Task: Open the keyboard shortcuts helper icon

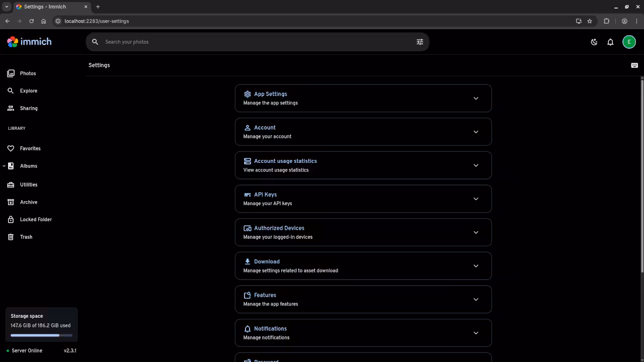Action: 634,65
